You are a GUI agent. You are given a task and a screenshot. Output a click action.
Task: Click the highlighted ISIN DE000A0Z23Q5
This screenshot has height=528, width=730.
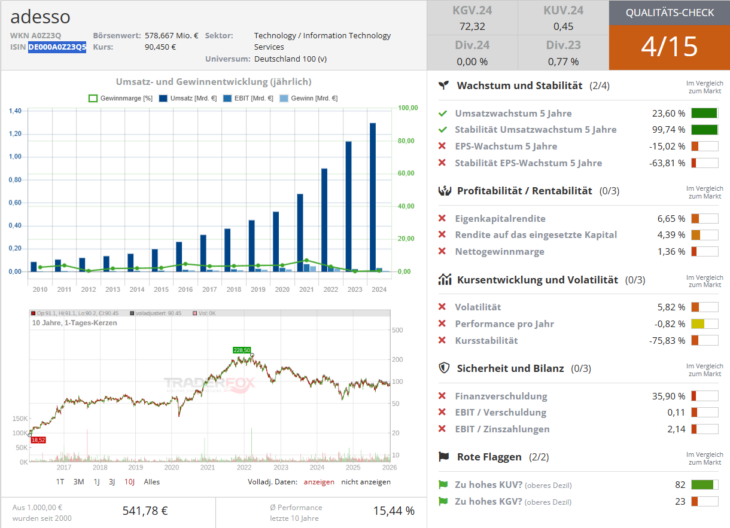pos(56,47)
